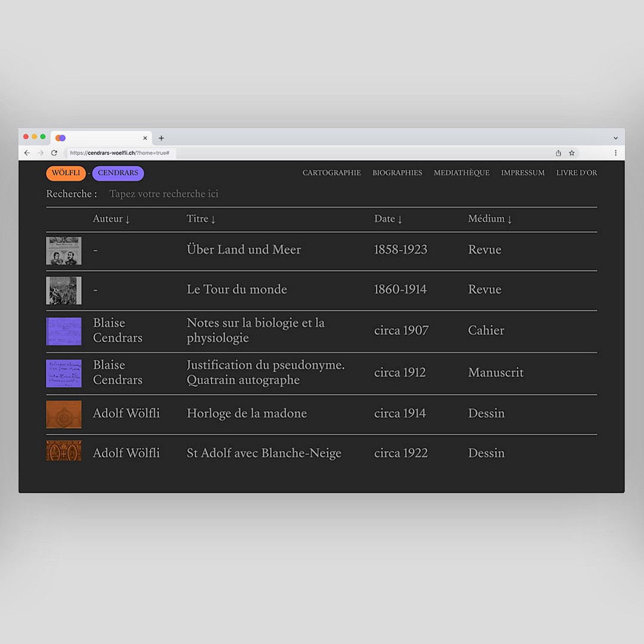This screenshot has width=644, height=644.
Task: Open a new tab with plus icon
Action: tap(161, 138)
